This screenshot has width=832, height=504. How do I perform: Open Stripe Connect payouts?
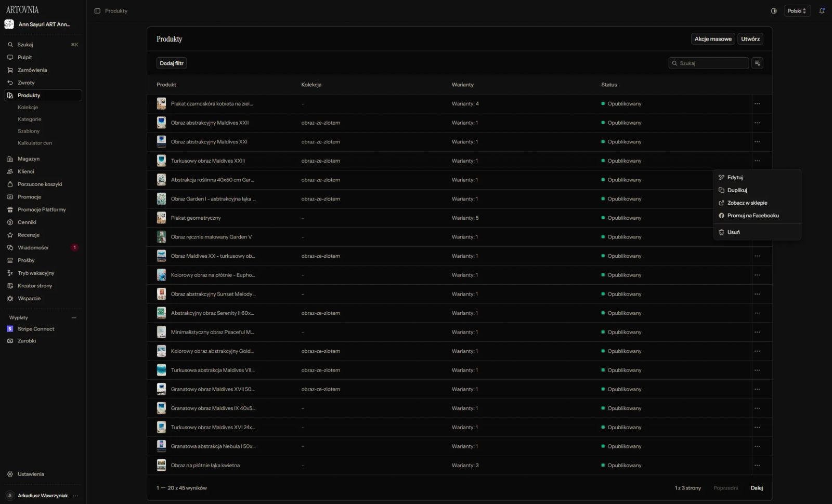43,329
